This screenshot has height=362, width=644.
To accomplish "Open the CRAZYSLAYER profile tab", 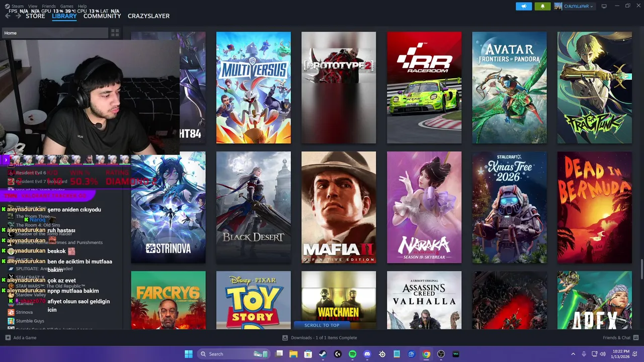I will pos(148,16).
